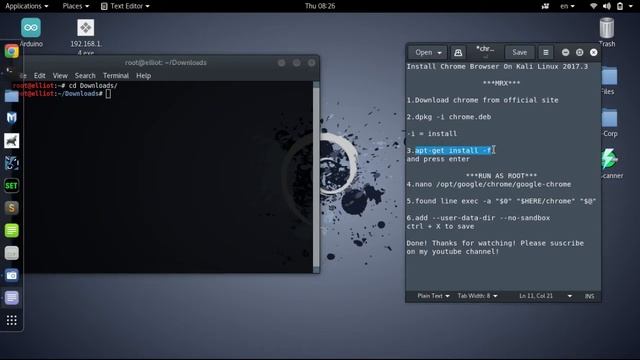
Task: Open the Text Editor app menu
Action: (125, 6)
